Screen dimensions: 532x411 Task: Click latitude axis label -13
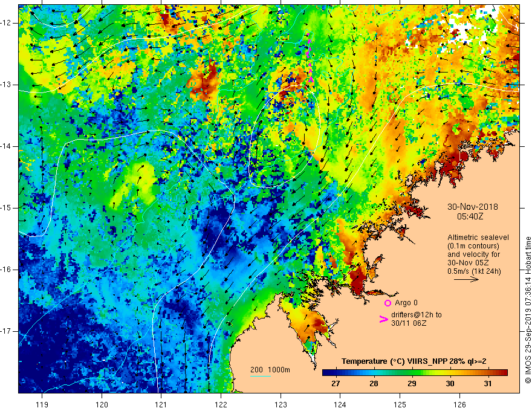[6, 85]
